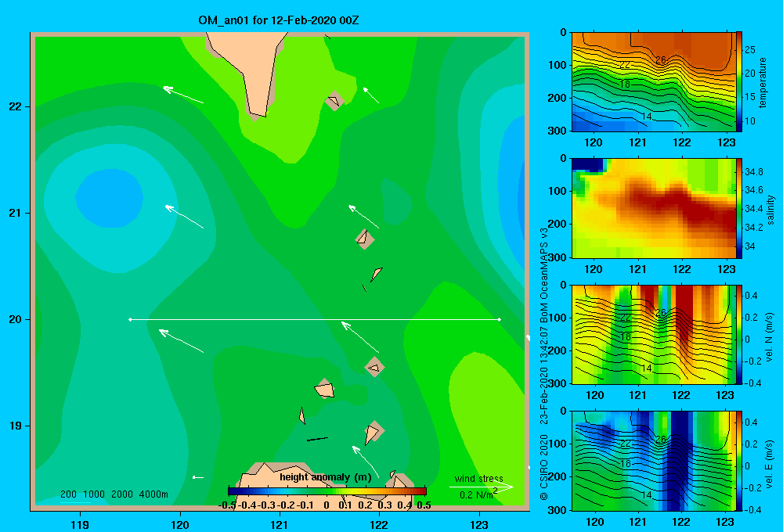The width and height of the screenshot is (783, 532).
Task: Click the "10" tick on the temperature colorbar
Action: pos(750,120)
